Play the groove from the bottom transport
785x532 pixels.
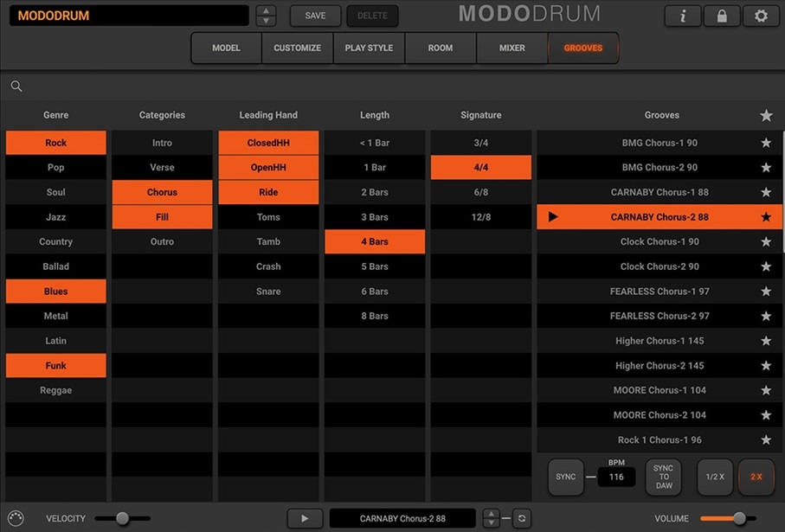click(305, 518)
